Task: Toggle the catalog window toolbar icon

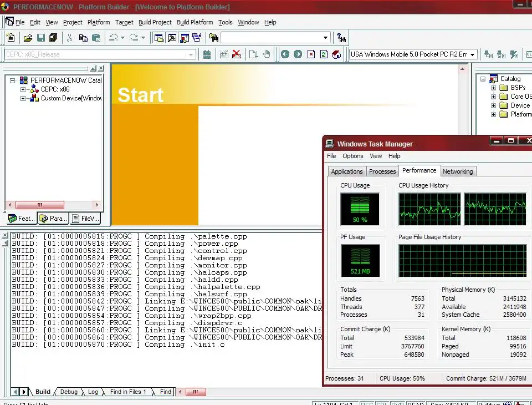Action: click(x=185, y=38)
